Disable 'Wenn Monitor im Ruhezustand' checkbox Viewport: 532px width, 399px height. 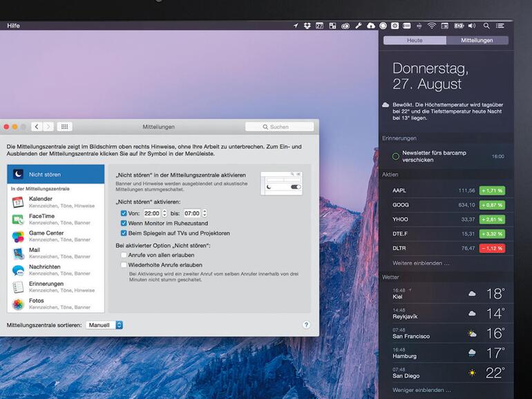124,224
